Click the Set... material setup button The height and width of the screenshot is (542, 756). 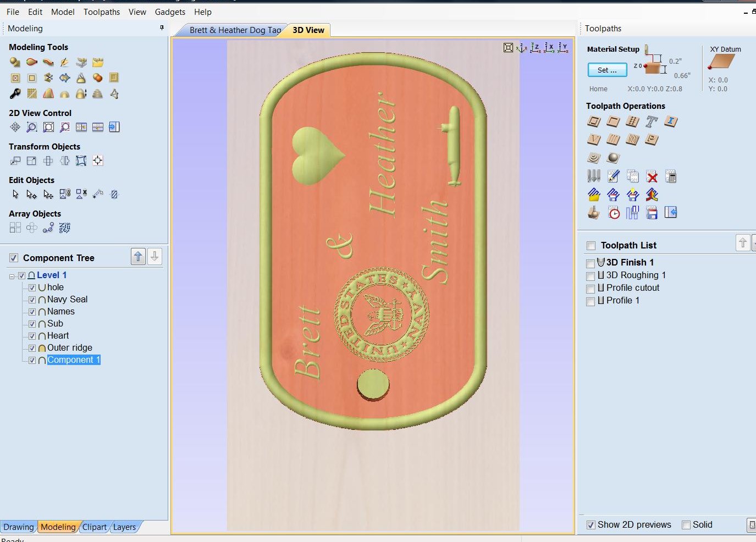(x=607, y=70)
